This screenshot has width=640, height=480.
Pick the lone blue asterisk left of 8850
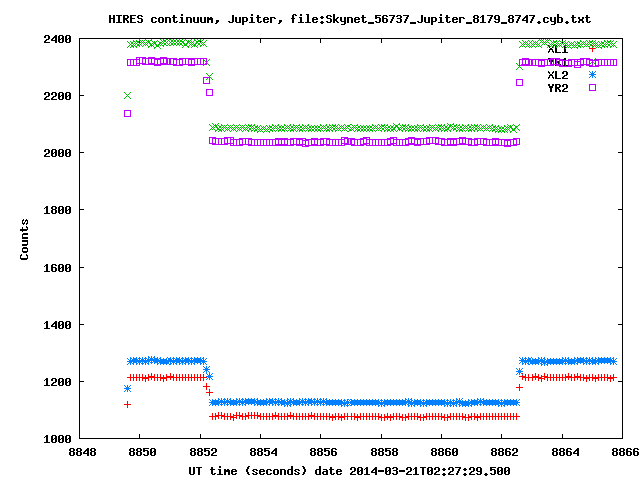click(127, 388)
